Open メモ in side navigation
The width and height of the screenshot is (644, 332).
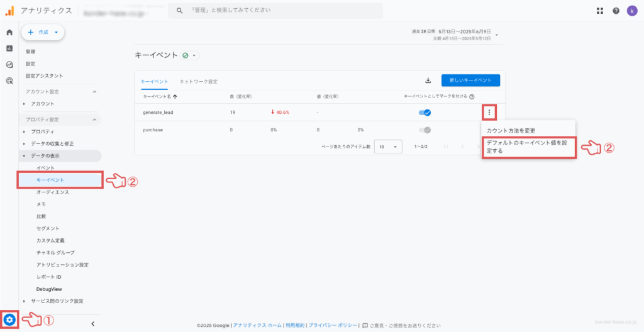pyautogui.click(x=41, y=204)
